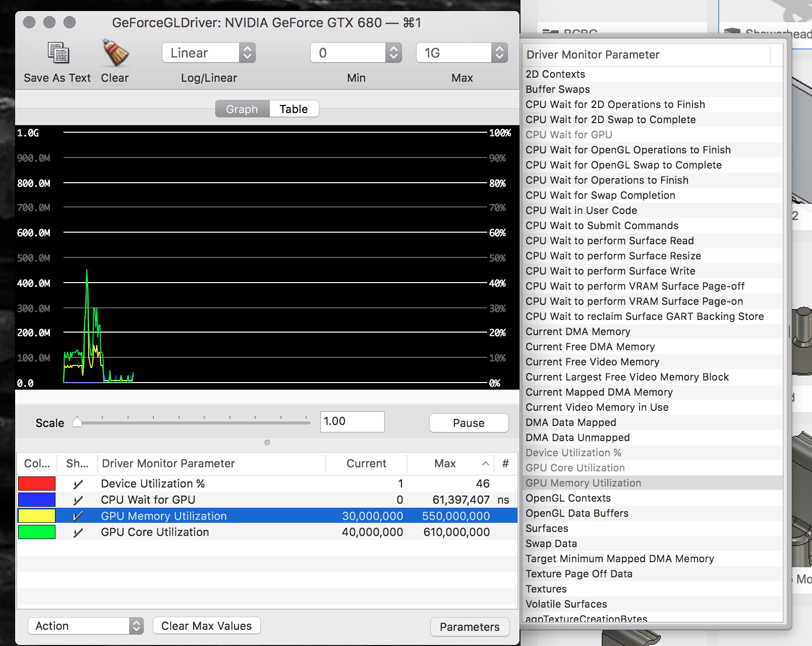Switch to the Table tab
This screenshot has width=812, height=646.
point(294,109)
